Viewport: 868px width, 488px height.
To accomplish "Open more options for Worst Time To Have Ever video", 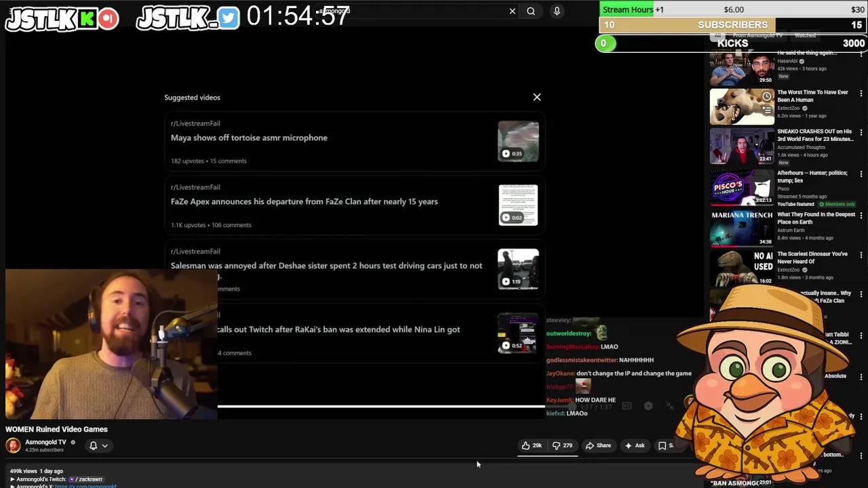I will point(861,93).
